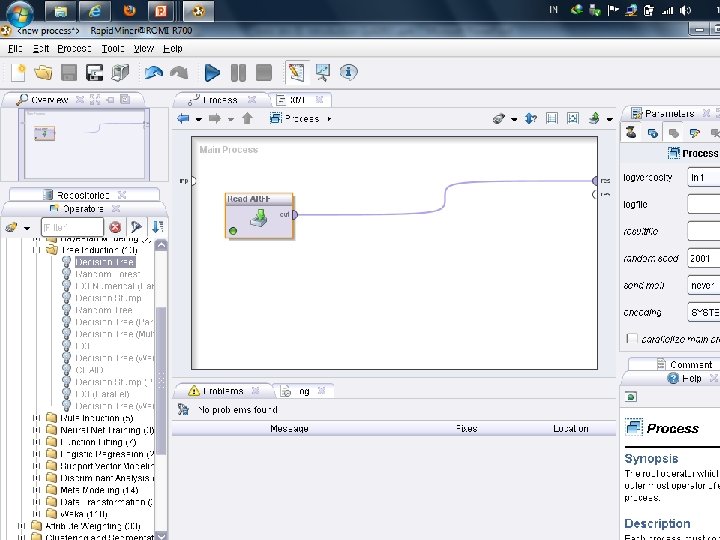Open the Welcome perspective info icon
This screenshot has width=720, height=540.
(x=349, y=72)
